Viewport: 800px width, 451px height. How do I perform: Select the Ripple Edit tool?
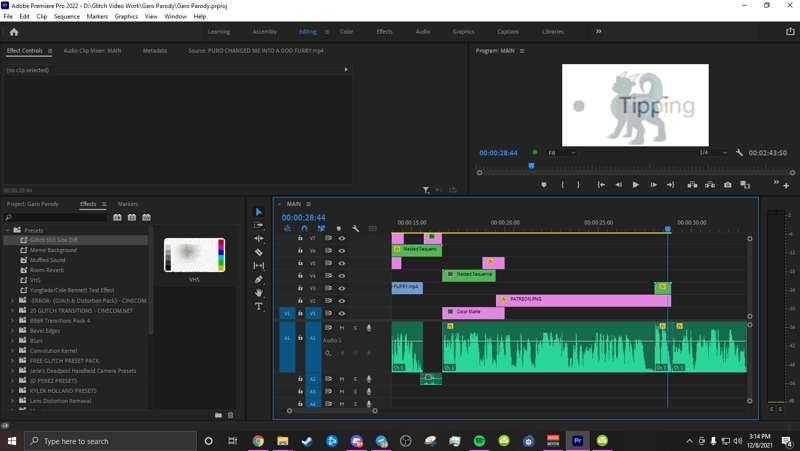pyautogui.click(x=259, y=238)
